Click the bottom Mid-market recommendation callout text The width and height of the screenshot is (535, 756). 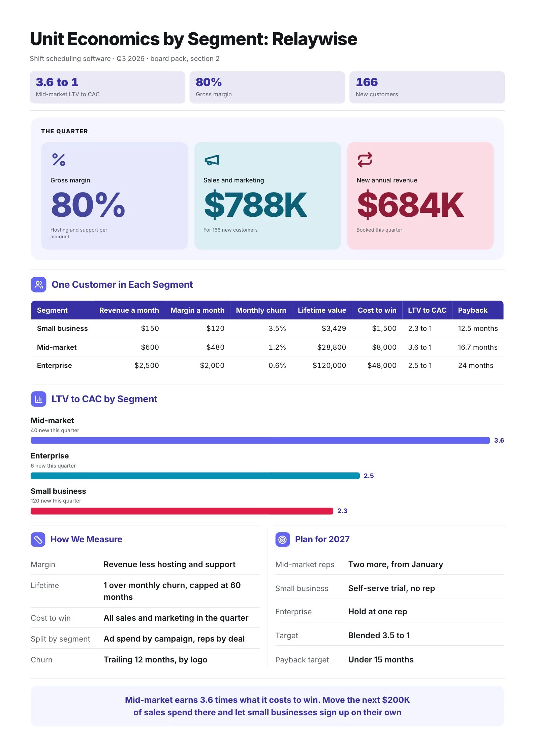click(x=267, y=706)
